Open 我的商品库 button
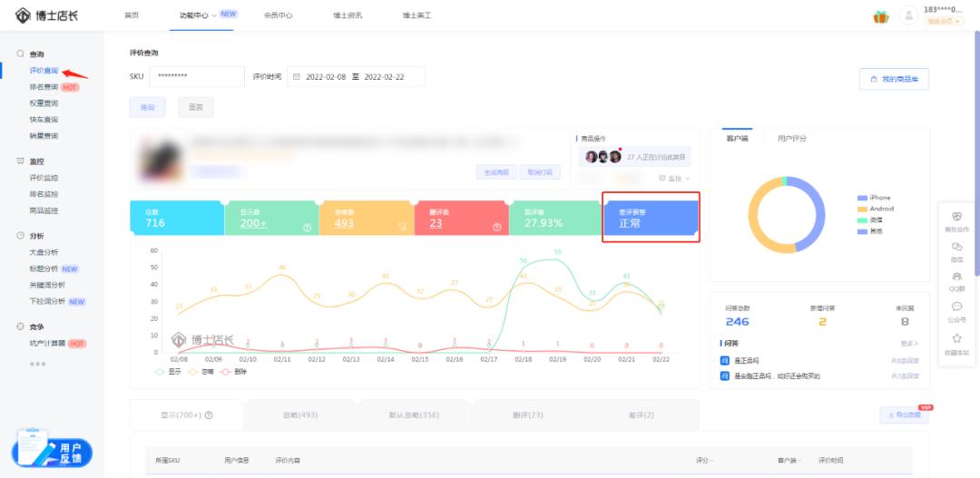The height and width of the screenshot is (478, 980). pos(895,79)
